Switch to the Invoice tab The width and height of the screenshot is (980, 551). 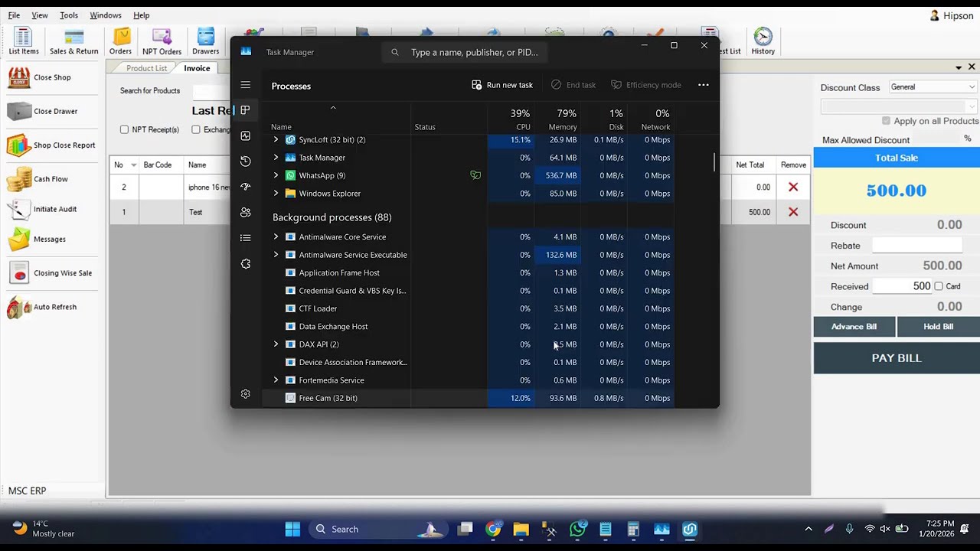pyautogui.click(x=197, y=68)
